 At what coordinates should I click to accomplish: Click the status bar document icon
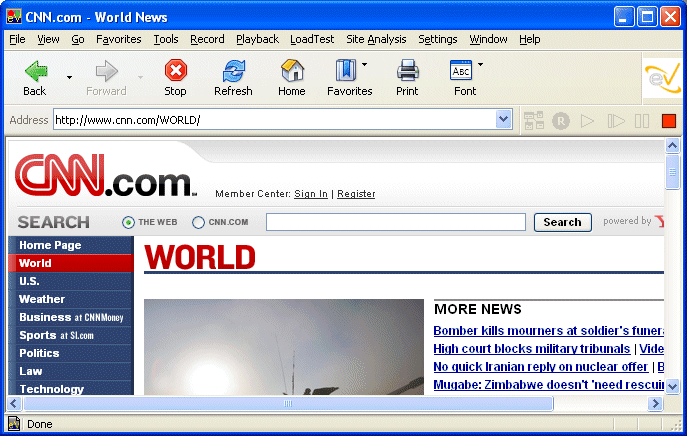pos(14,424)
